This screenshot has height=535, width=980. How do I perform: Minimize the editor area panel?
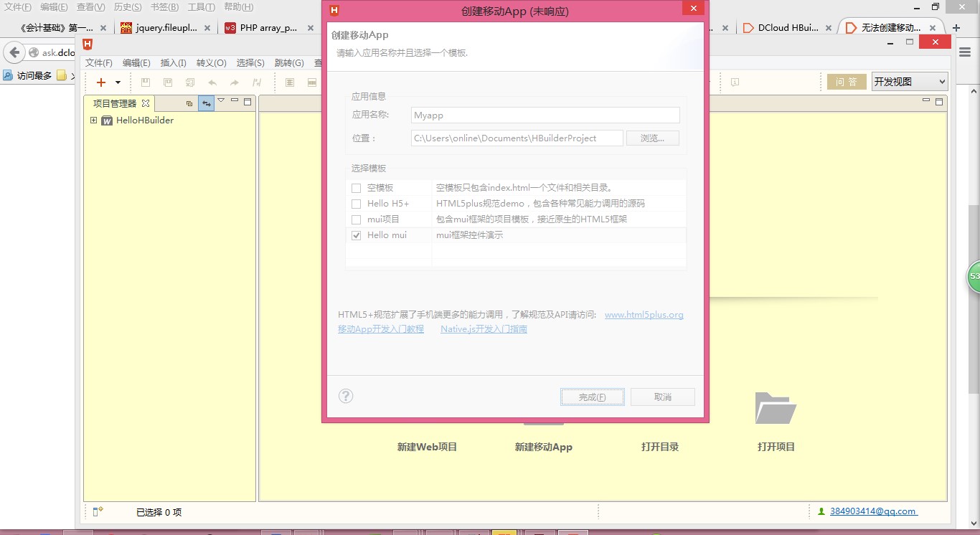927,102
